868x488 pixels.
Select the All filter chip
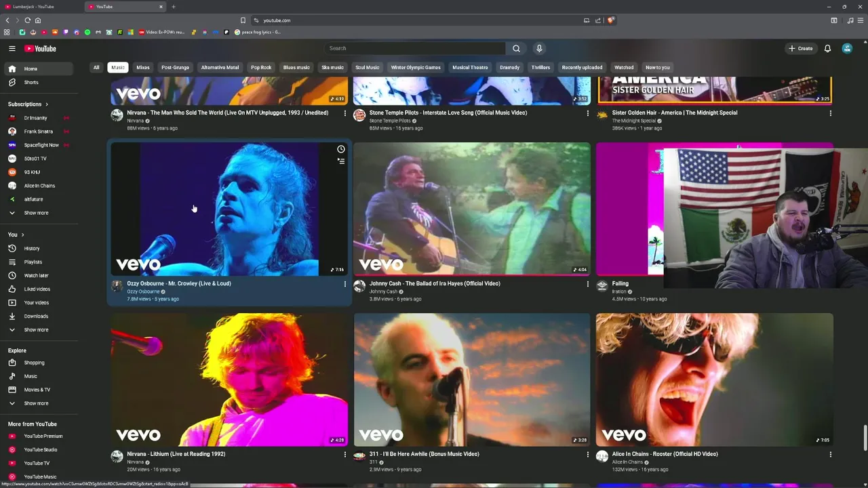[96, 67]
